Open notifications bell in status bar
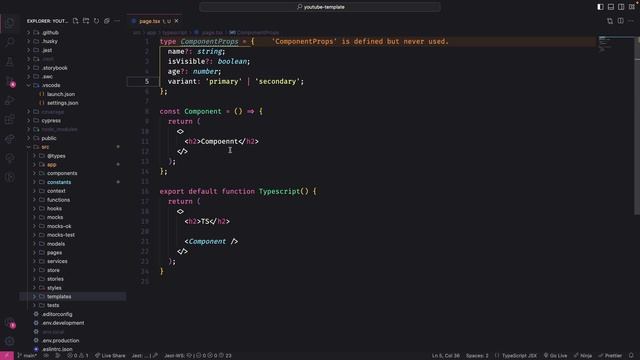Screen dimensions: 640x360 click(631, 356)
